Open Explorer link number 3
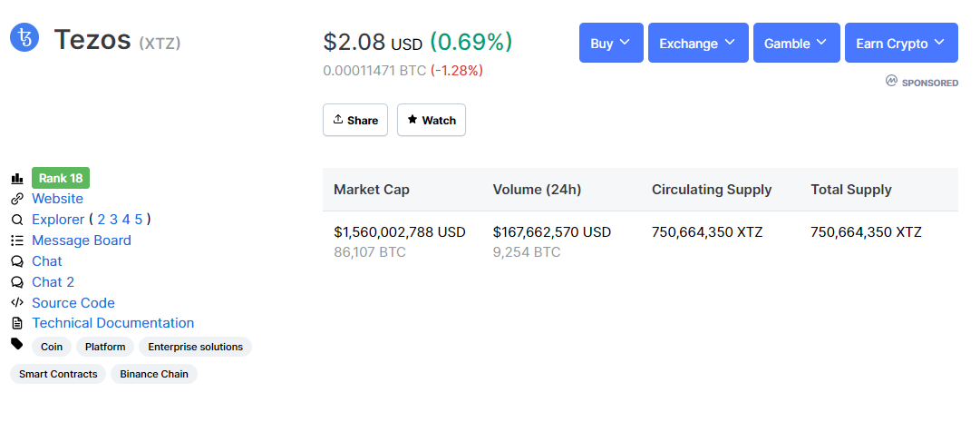This screenshot has height=422, width=980. [113, 219]
